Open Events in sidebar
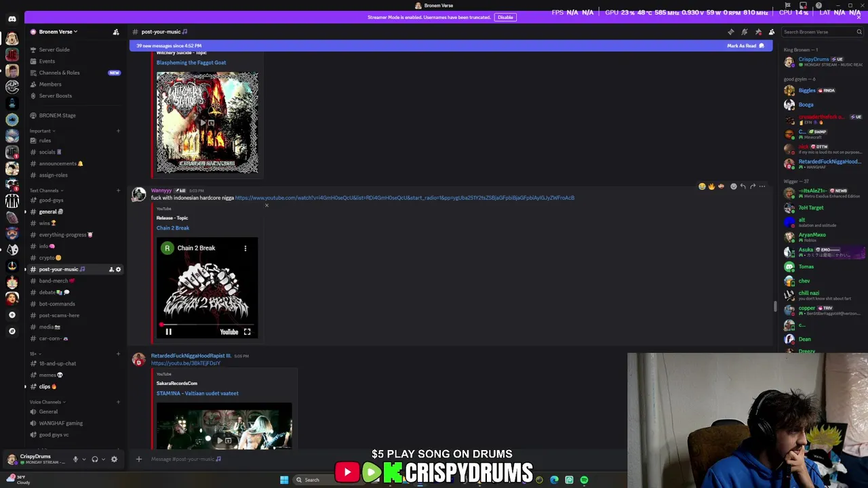The width and height of the screenshot is (868, 488). coord(75,61)
